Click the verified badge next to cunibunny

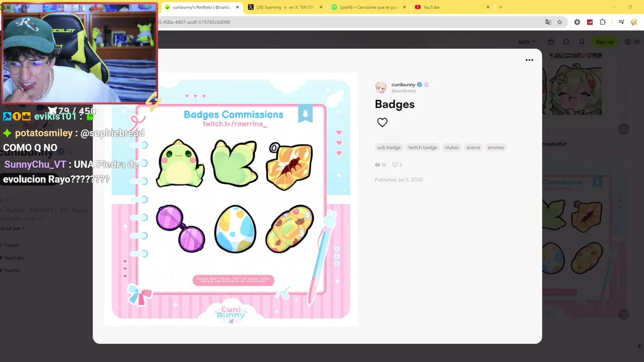coord(420,84)
